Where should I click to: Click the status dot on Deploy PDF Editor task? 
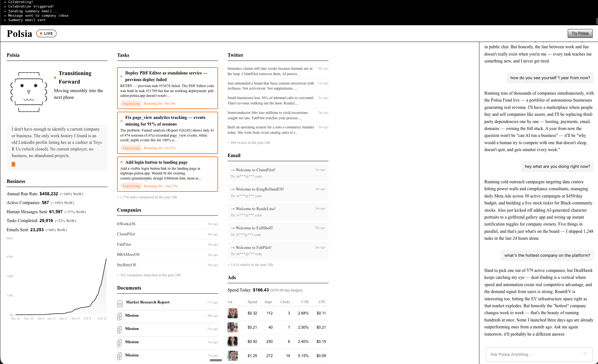click(121, 76)
